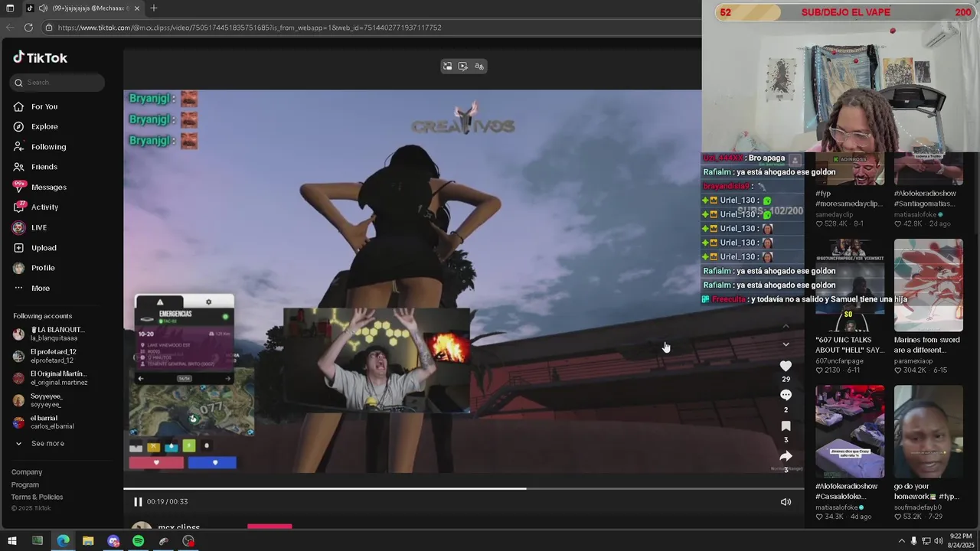Go to the next video using the down chevron
The width and height of the screenshot is (980, 551).
786,344
